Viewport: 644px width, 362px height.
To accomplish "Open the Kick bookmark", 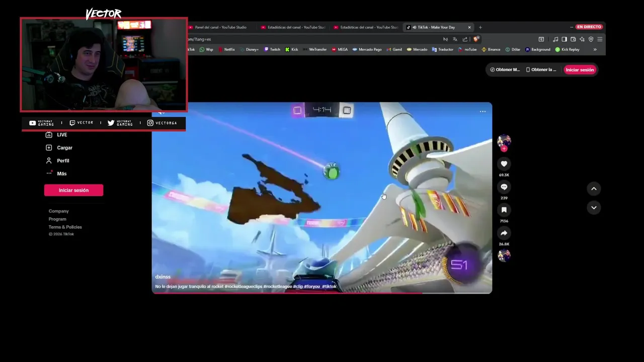I will [x=291, y=50].
